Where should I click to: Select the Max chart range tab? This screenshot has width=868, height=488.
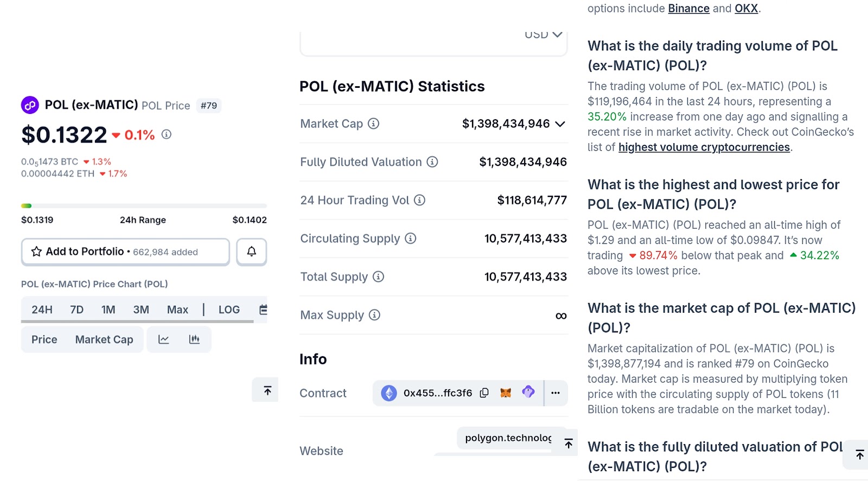(x=177, y=310)
